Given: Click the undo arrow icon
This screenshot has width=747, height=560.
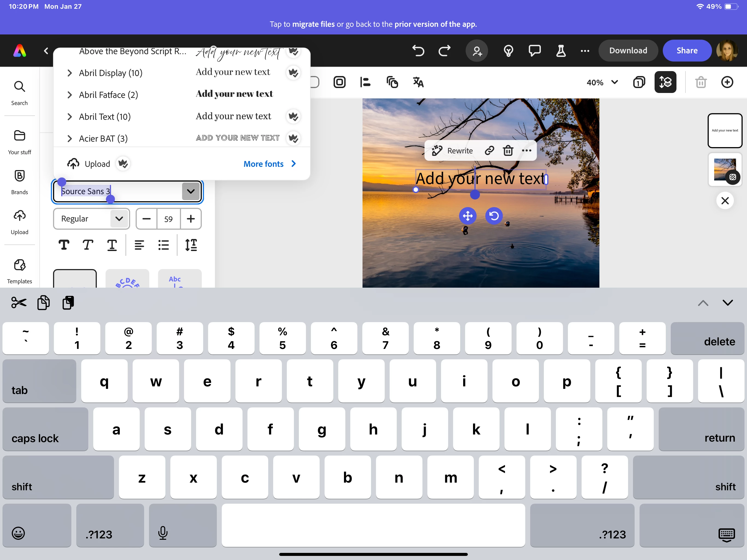Looking at the screenshot, I should (x=418, y=51).
